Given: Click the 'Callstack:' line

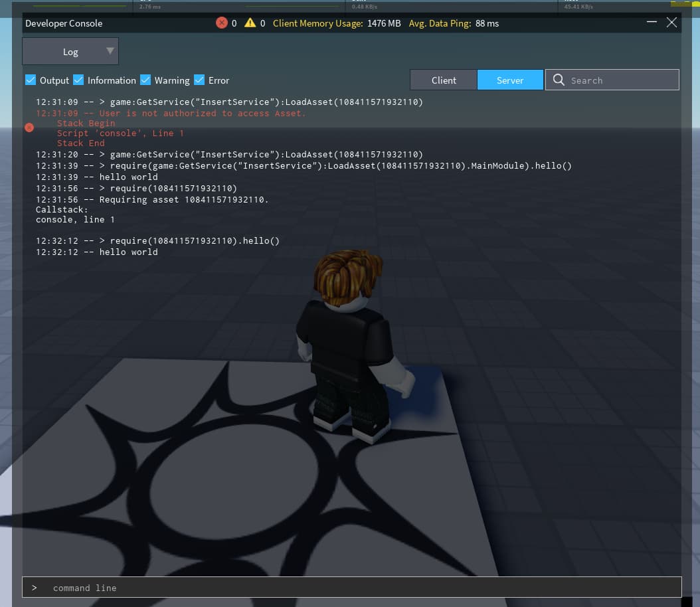Looking at the screenshot, I should coord(62,210).
